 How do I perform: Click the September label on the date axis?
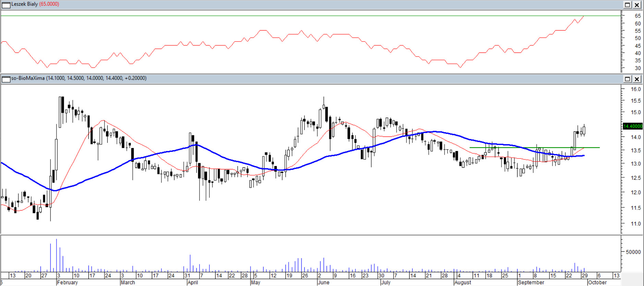click(x=531, y=283)
